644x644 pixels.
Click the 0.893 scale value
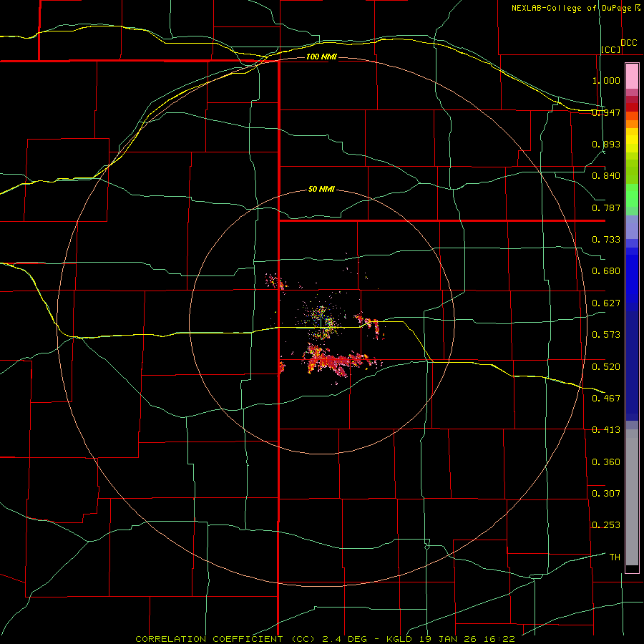pyautogui.click(x=606, y=144)
